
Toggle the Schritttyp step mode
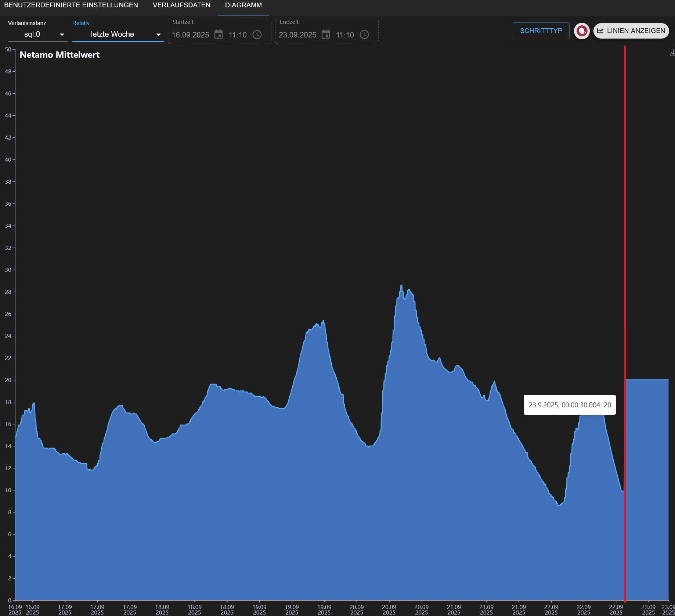click(541, 31)
